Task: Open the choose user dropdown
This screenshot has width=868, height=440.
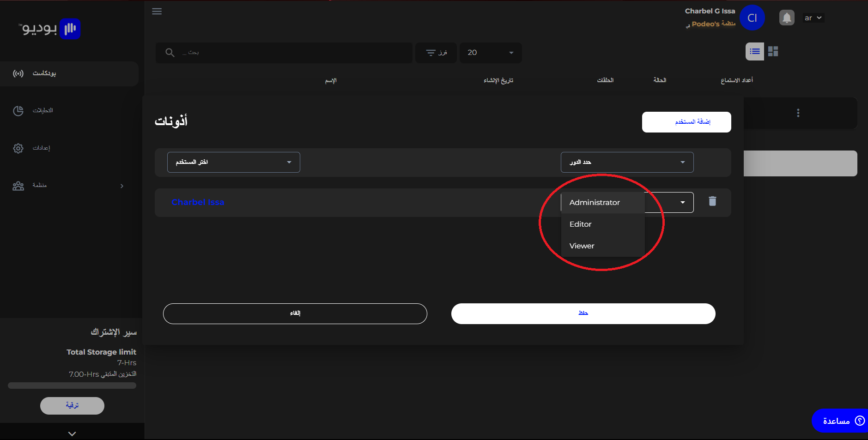Action: coord(234,162)
